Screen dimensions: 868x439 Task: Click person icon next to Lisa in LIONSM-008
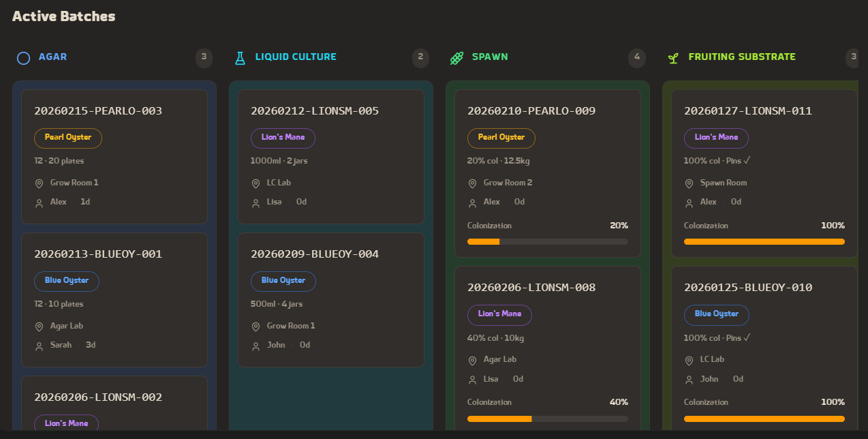[x=472, y=380]
